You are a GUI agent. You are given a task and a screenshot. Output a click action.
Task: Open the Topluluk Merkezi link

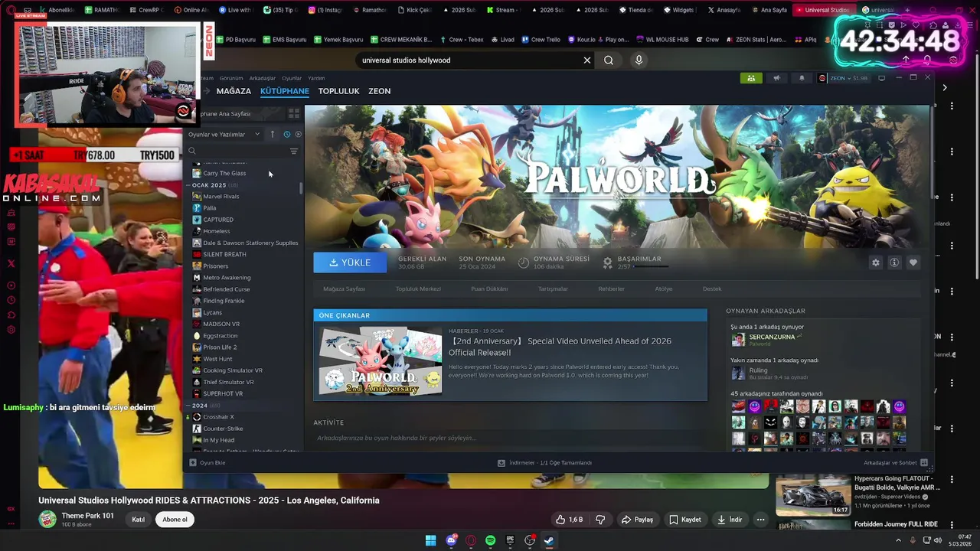coord(418,289)
